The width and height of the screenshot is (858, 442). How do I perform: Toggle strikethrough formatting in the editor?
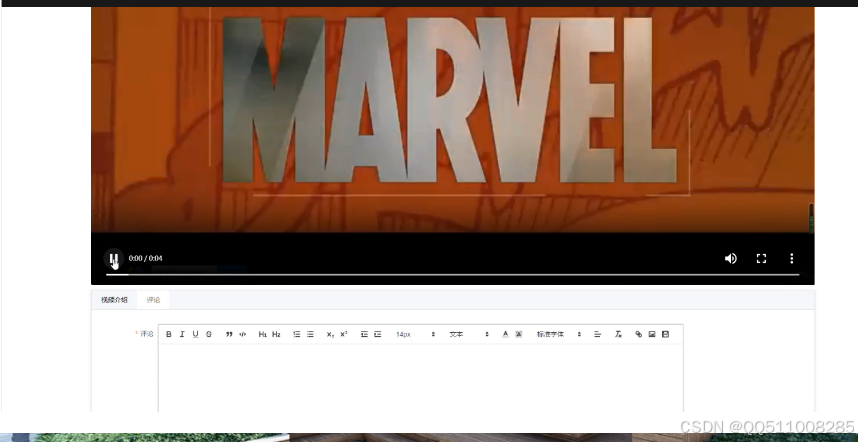[208, 334]
